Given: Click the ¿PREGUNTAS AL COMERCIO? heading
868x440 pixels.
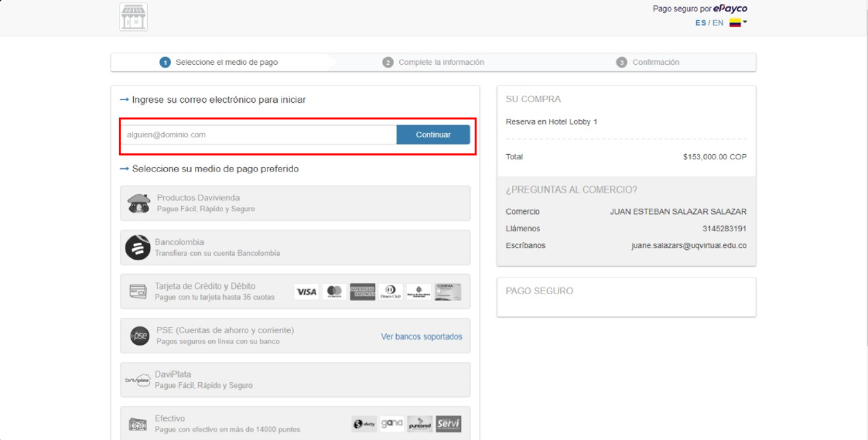Looking at the screenshot, I should pyautogui.click(x=572, y=189).
